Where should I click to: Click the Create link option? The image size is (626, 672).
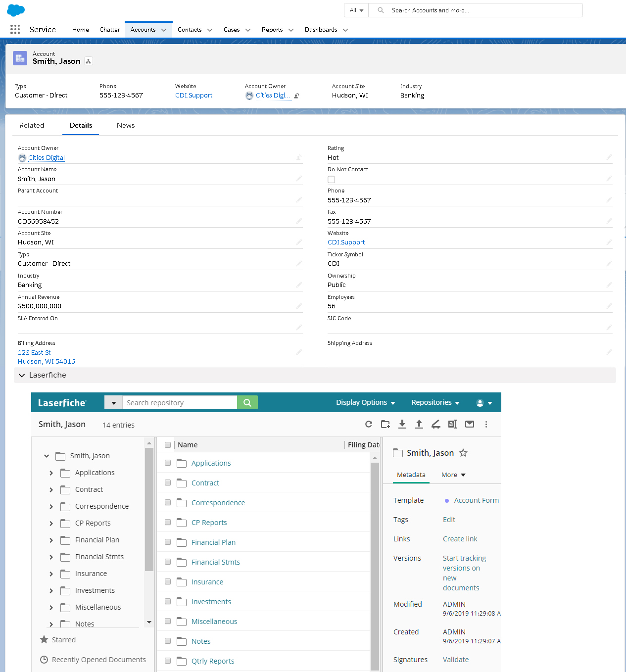click(x=460, y=539)
